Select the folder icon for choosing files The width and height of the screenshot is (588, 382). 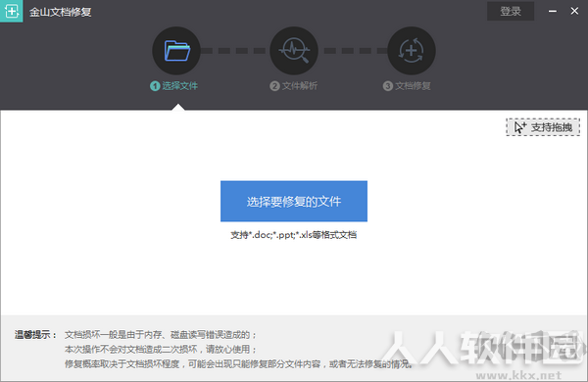176,51
